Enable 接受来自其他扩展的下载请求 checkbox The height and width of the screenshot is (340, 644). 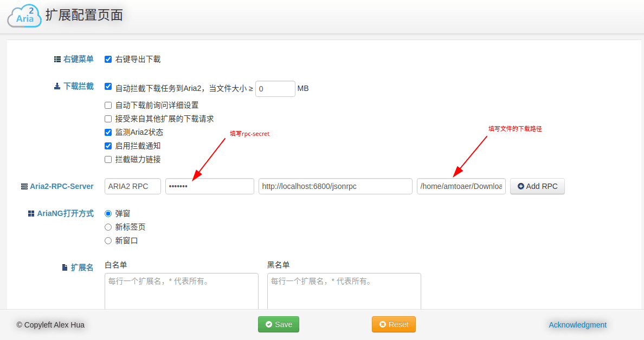pos(108,119)
